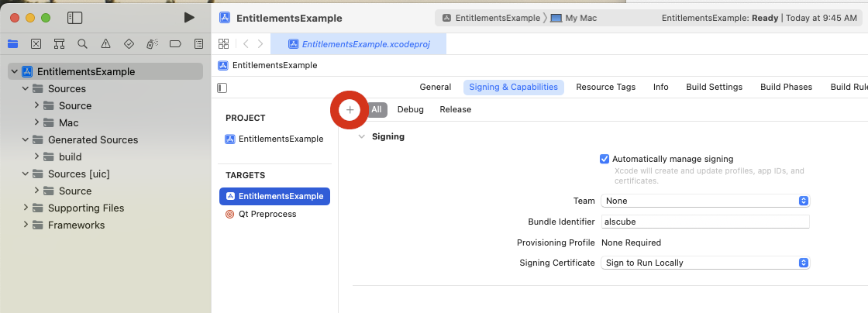The image size is (868, 313).
Task: Open the Bookmark/Symbol navigator icon
Action: (59, 43)
